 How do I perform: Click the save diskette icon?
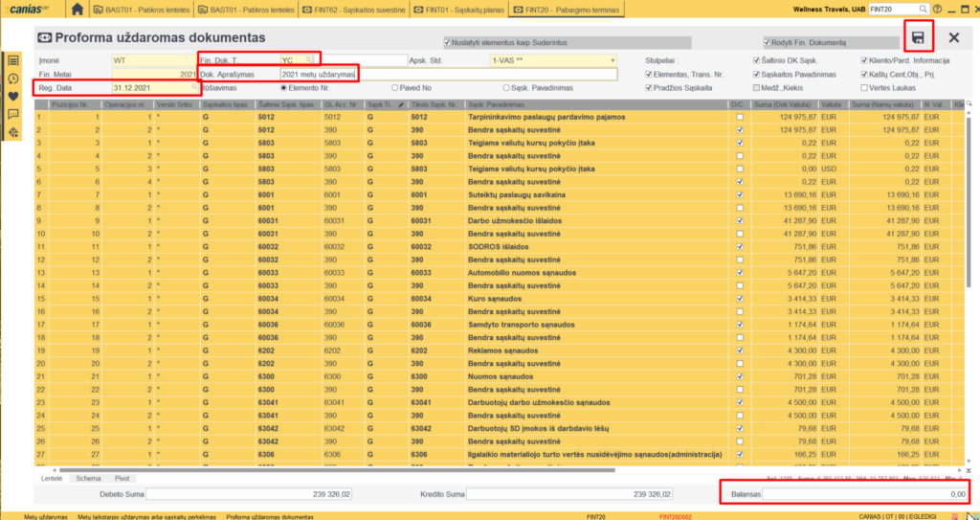[x=918, y=37]
